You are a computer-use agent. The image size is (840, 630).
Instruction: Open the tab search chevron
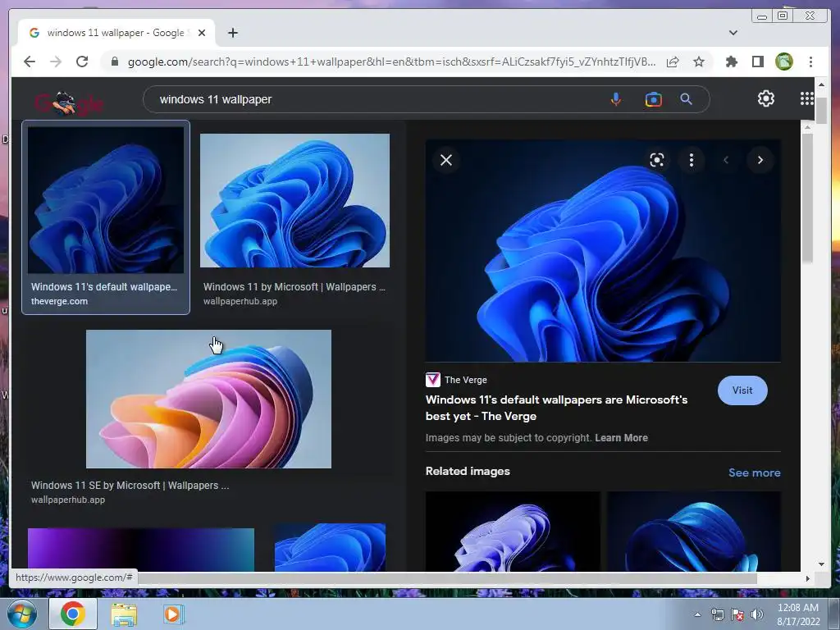[733, 33]
